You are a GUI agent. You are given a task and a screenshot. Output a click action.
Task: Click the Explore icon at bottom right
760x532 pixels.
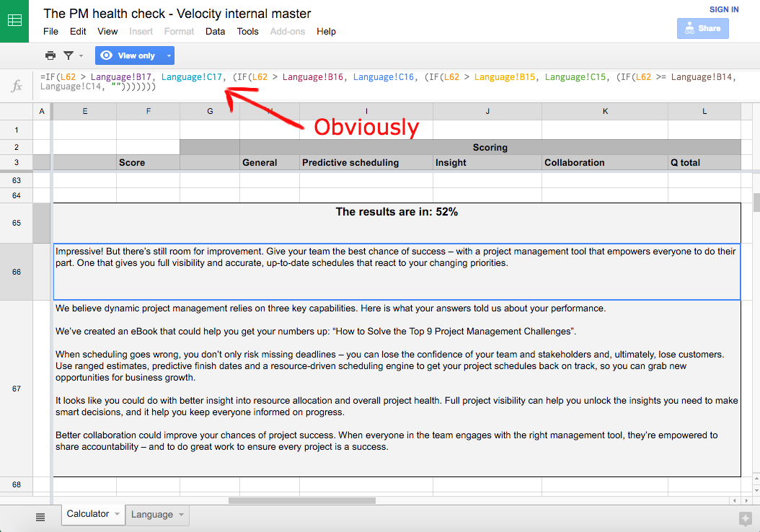pos(746,518)
